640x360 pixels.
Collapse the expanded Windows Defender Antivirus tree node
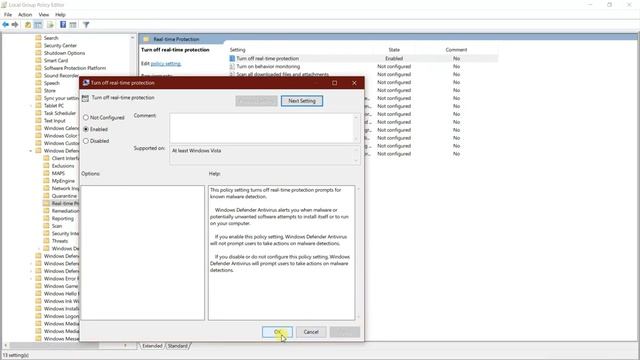(x=31, y=151)
